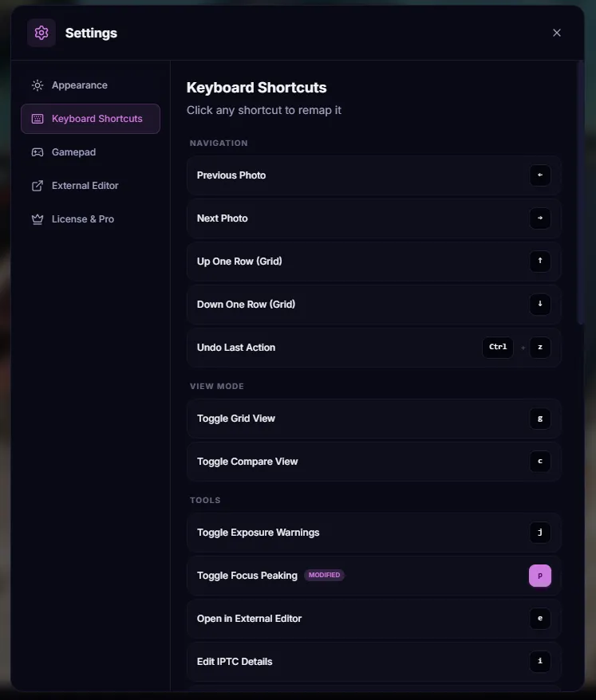Open the Gamepad settings section
Screen dimensions: 596x700
pos(90,152)
